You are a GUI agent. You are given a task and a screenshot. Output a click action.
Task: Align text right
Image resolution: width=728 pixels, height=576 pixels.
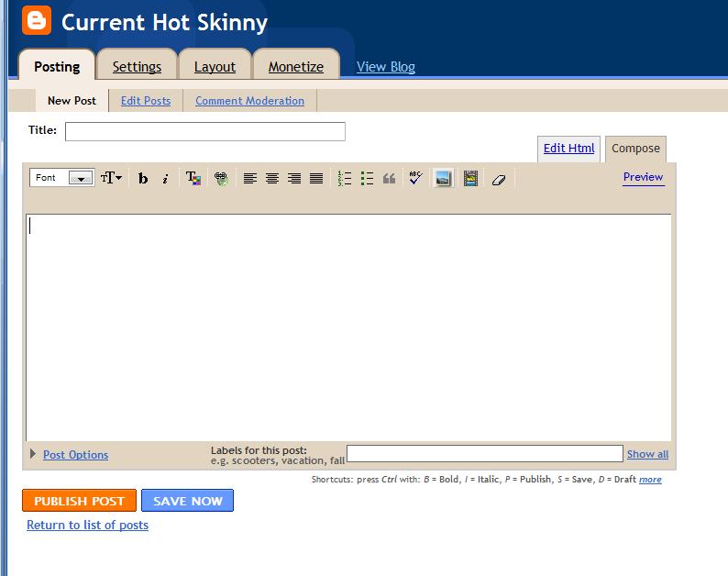tap(294, 178)
